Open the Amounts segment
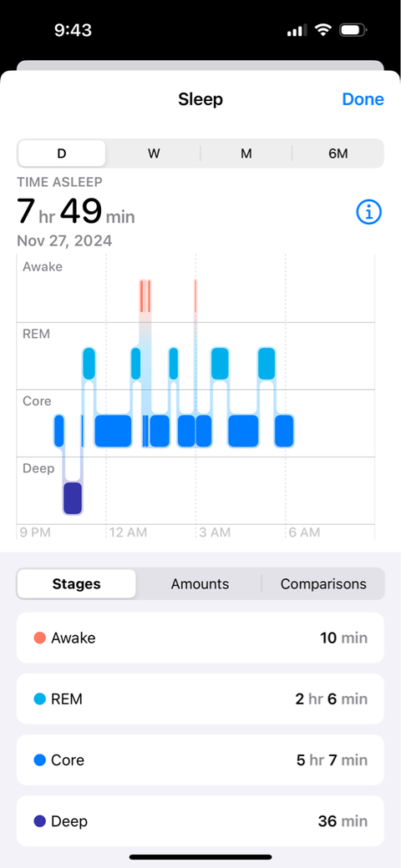This screenshot has width=401, height=868. point(200,583)
